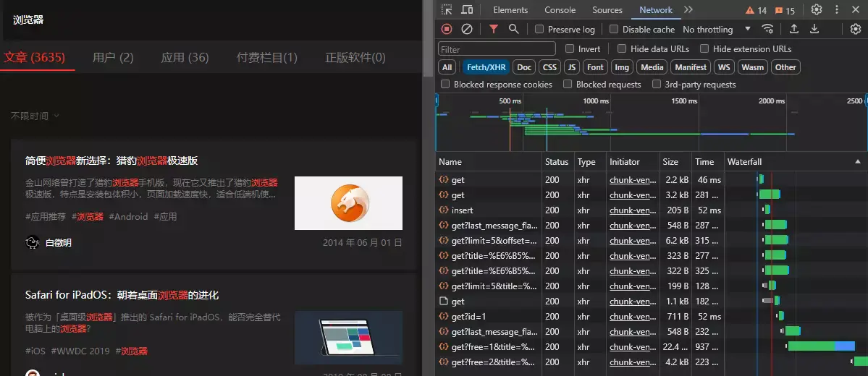Open DevTools three-dot menu
Viewport: 868px width, 376px height.
point(836,10)
